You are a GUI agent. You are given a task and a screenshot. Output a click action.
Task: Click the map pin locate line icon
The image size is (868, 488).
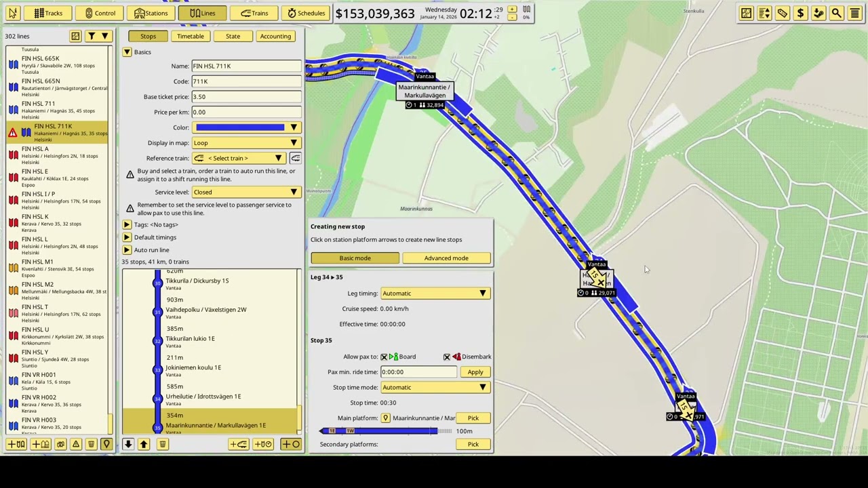coord(106,444)
